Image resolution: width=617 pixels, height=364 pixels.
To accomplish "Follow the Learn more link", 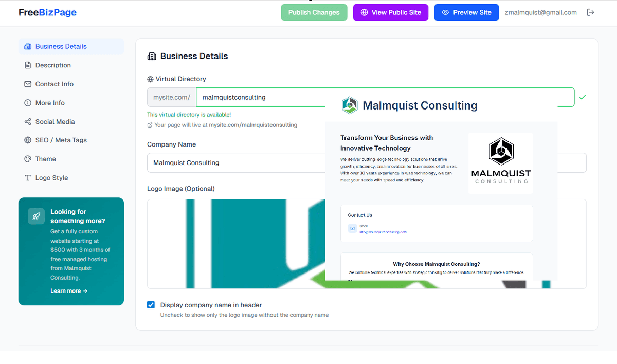I will coord(69,291).
